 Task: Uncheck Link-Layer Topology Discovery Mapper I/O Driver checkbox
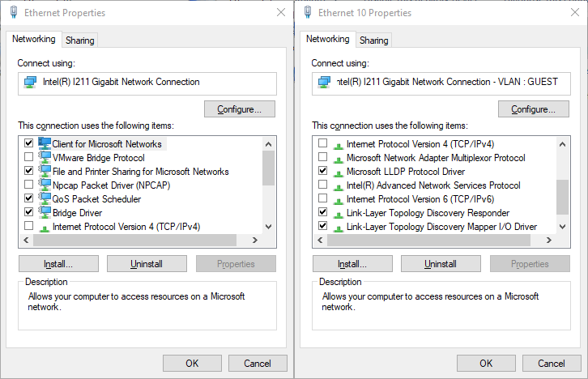click(x=322, y=226)
